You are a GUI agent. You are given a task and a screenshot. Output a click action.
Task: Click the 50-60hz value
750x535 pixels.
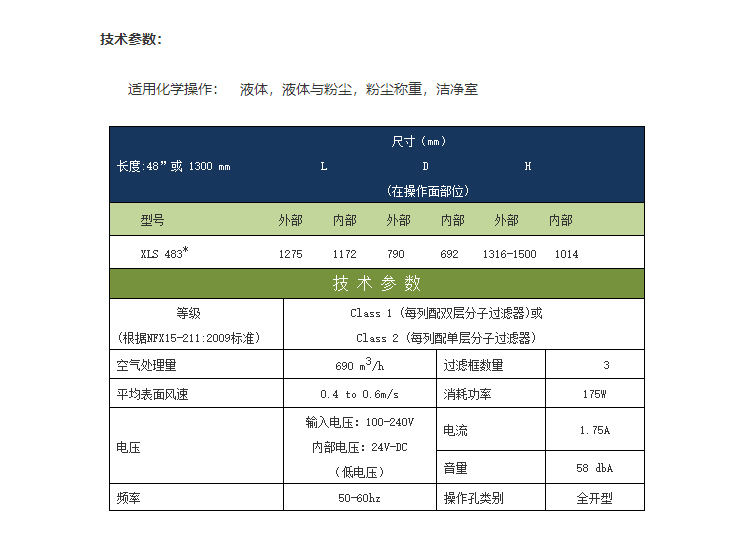coord(360,498)
